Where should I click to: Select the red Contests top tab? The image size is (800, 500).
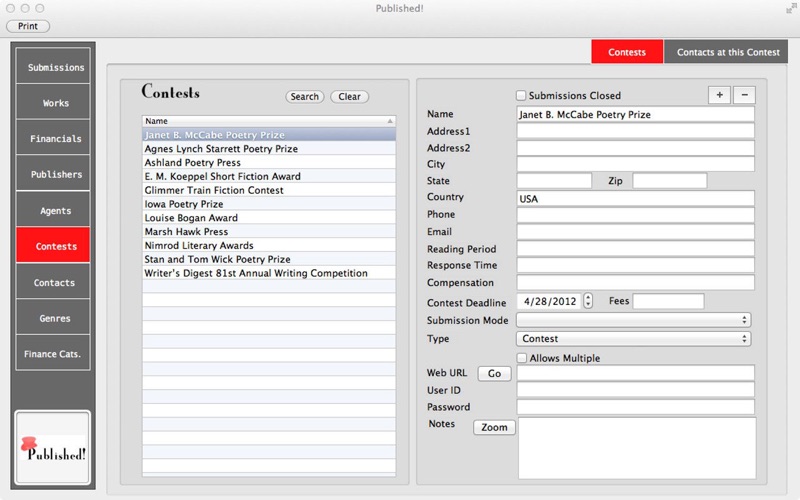click(627, 52)
